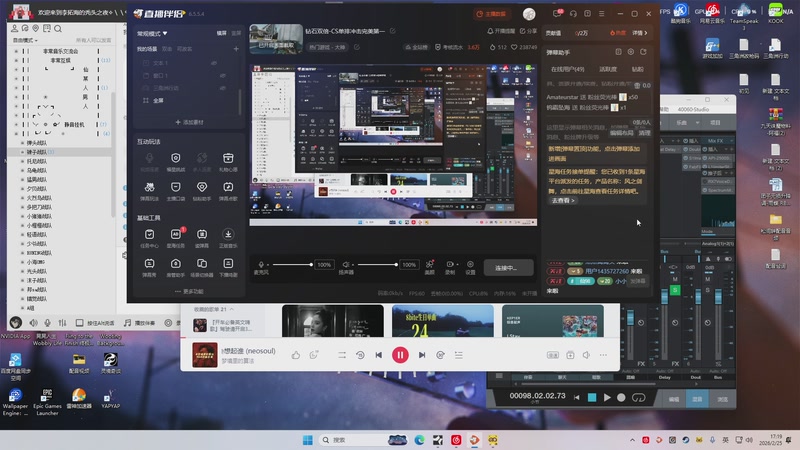Select the 在线用户(49) tab
The image size is (800, 450).
pos(567,69)
